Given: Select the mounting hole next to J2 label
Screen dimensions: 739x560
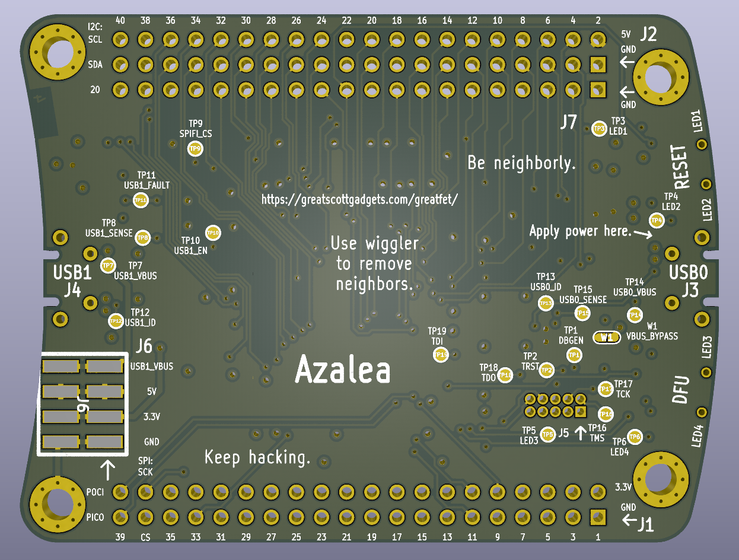Looking at the screenshot, I should tap(661, 78).
